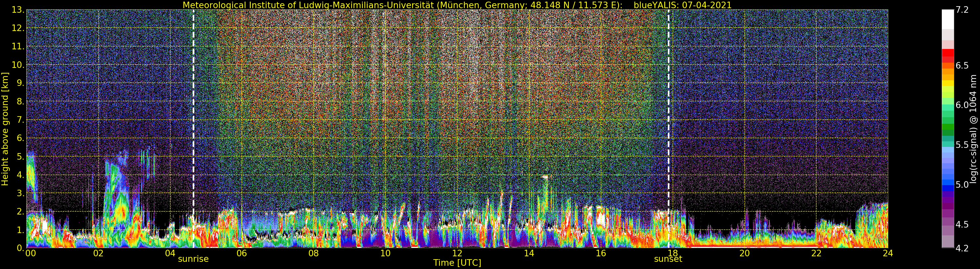
Task: Click the 20 hour tick on the time axis
Action: tap(744, 253)
